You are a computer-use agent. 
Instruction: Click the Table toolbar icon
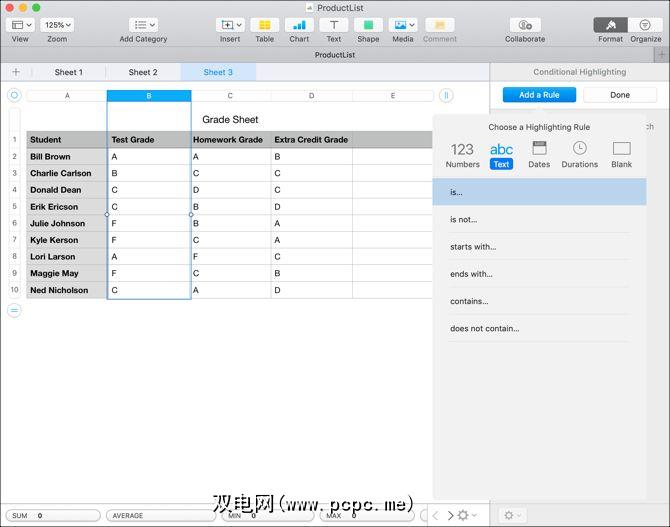pos(264,25)
